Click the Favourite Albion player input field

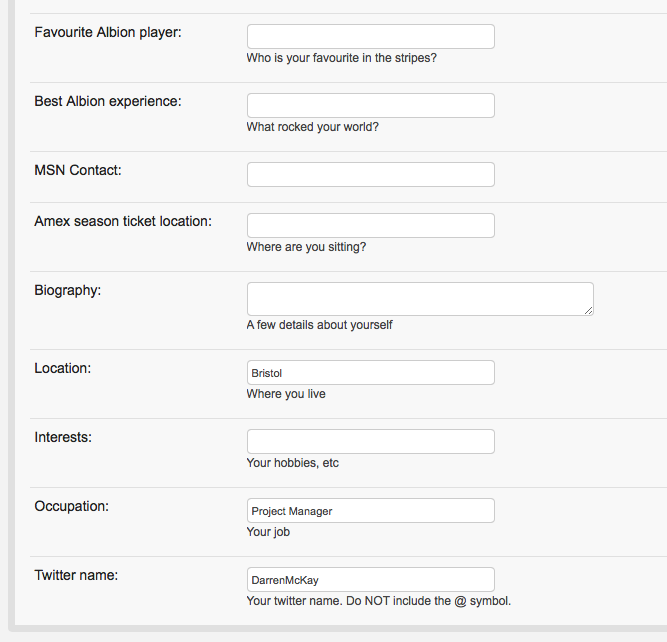(371, 37)
